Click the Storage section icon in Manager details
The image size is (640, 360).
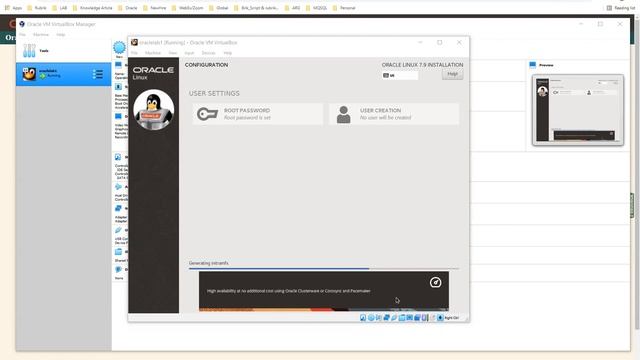click(x=118, y=157)
